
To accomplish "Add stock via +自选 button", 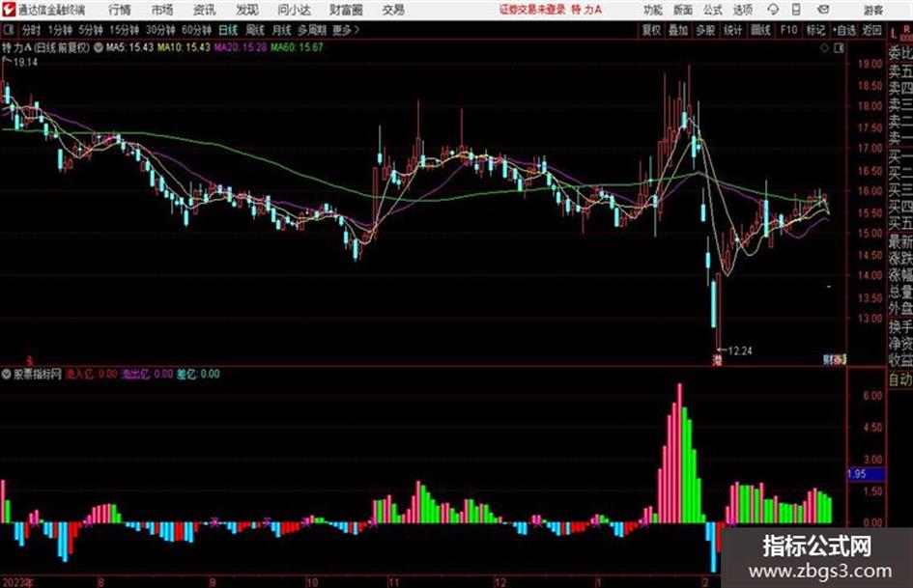I will point(844,30).
